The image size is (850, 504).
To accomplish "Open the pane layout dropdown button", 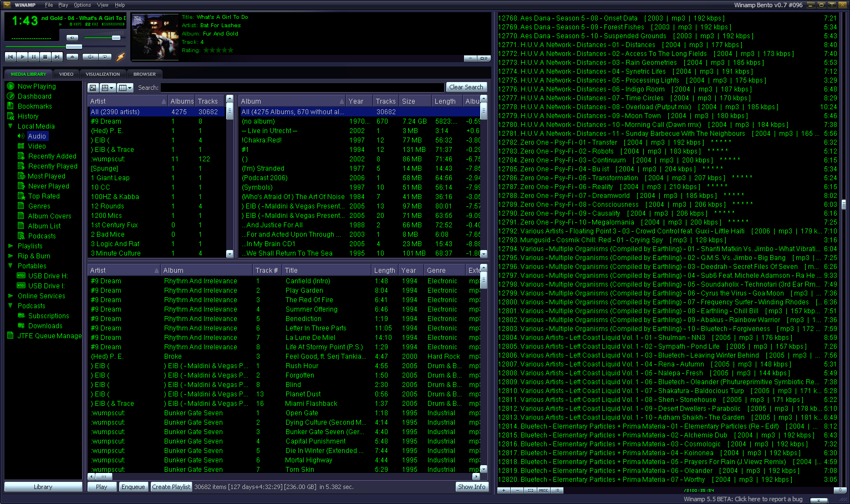I will pyautogui.click(x=108, y=88).
